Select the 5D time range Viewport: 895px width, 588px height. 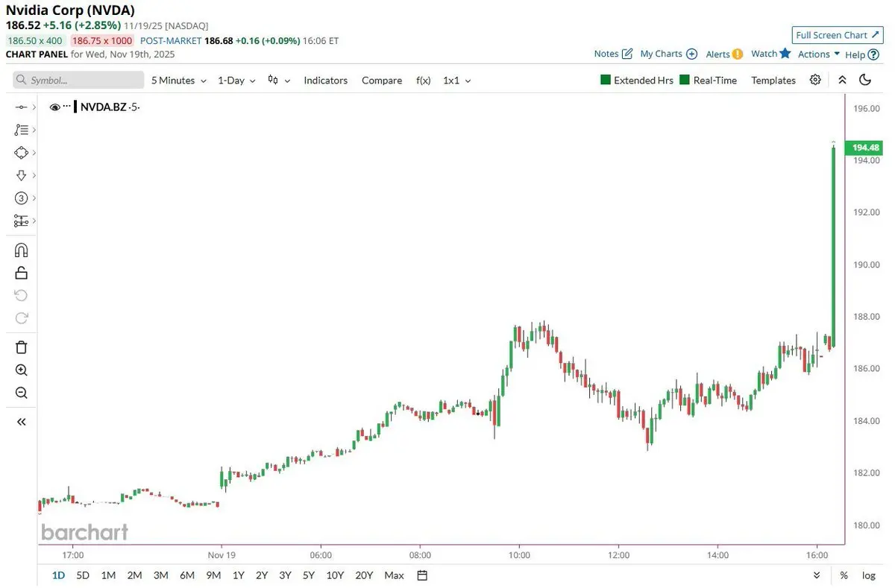[83, 575]
